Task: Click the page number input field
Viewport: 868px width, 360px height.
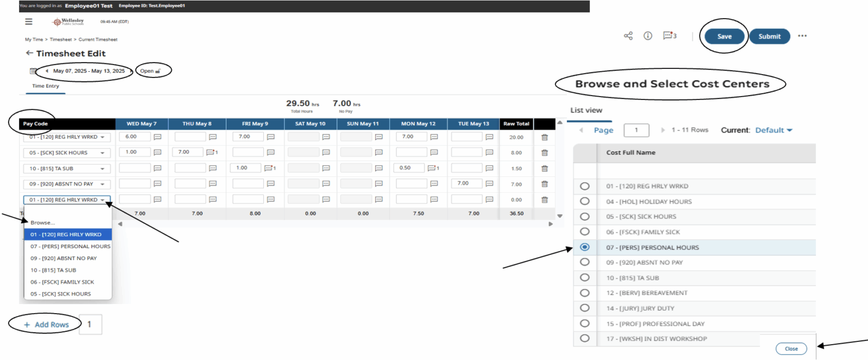Action: click(636, 129)
